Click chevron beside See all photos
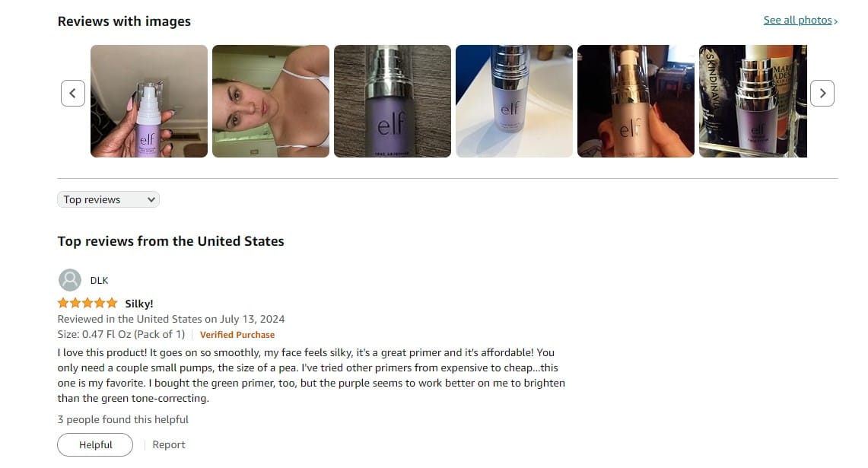The height and width of the screenshot is (468, 868). 835,21
